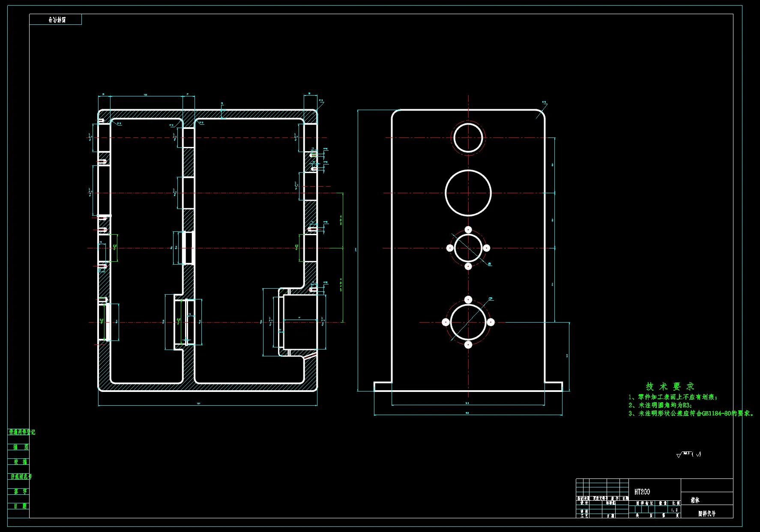The height and width of the screenshot is (532, 760).
Task: Click the 重量 header in title block
Action: pos(662,503)
